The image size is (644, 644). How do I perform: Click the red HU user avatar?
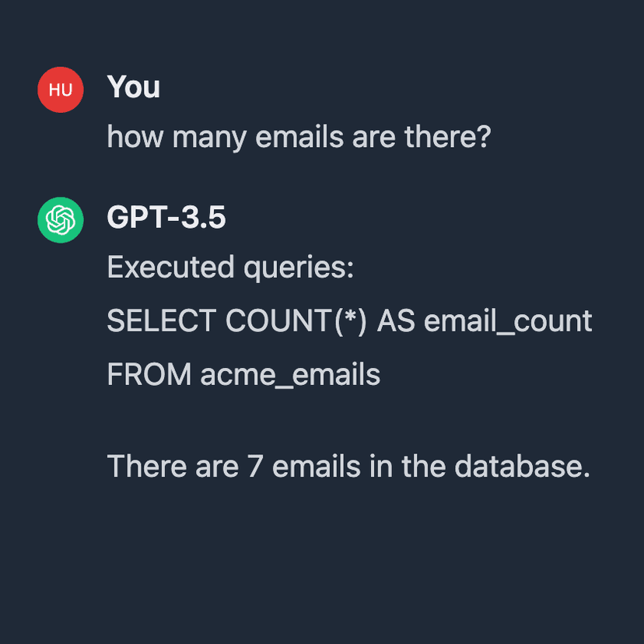coord(60,89)
